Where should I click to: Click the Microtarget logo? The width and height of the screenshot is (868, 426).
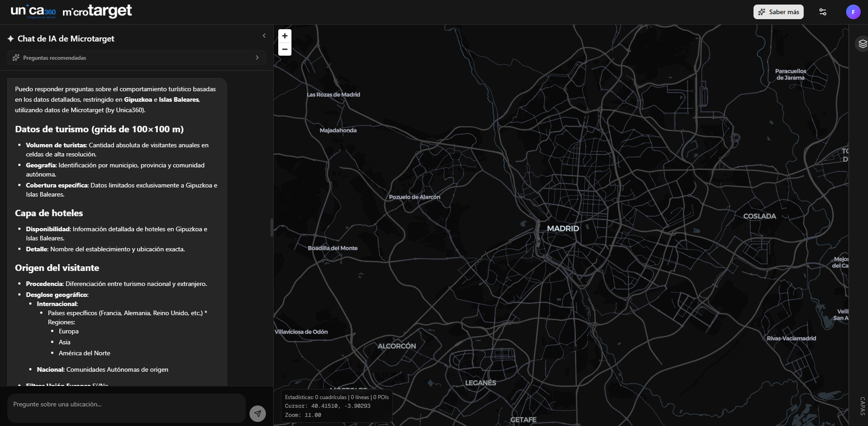point(97,11)
